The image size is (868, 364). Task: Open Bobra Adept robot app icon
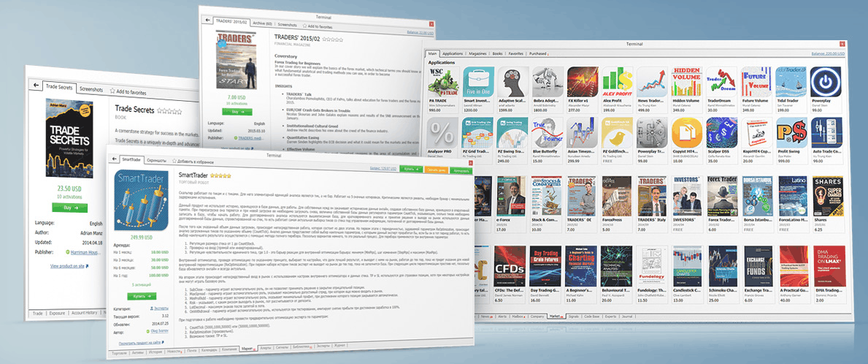pyautogui.click(x=548, y=82)
